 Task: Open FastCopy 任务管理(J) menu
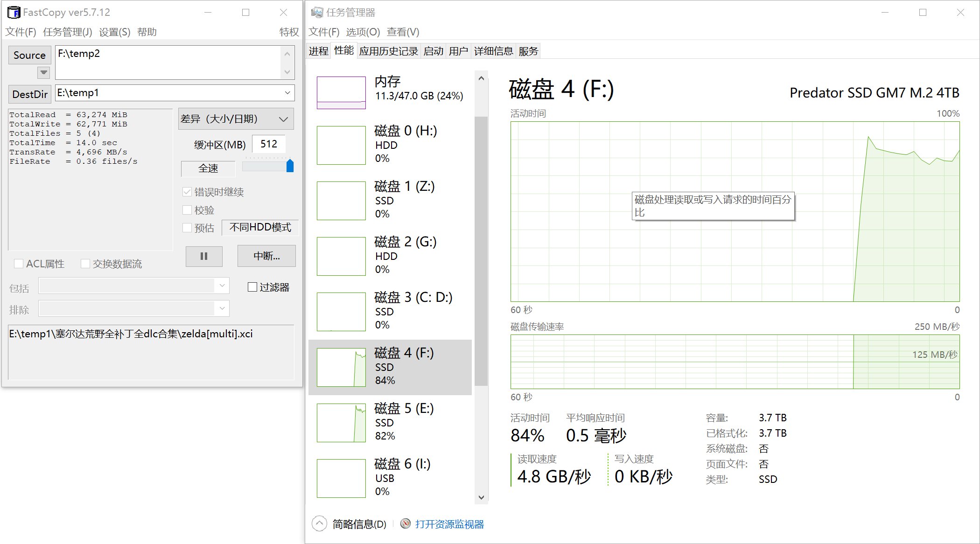(68, 32)
